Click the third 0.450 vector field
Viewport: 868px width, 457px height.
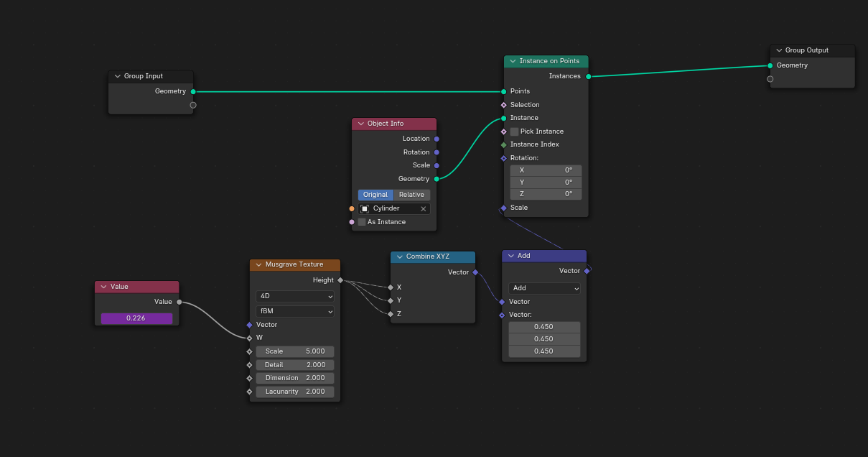pyautogui.click(x=544, y=351)
